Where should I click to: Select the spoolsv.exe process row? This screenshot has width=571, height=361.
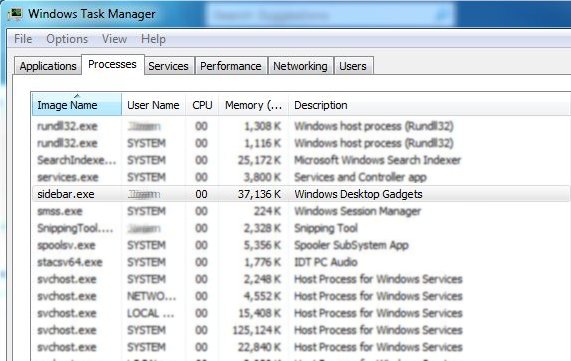[x=301, y=245]
